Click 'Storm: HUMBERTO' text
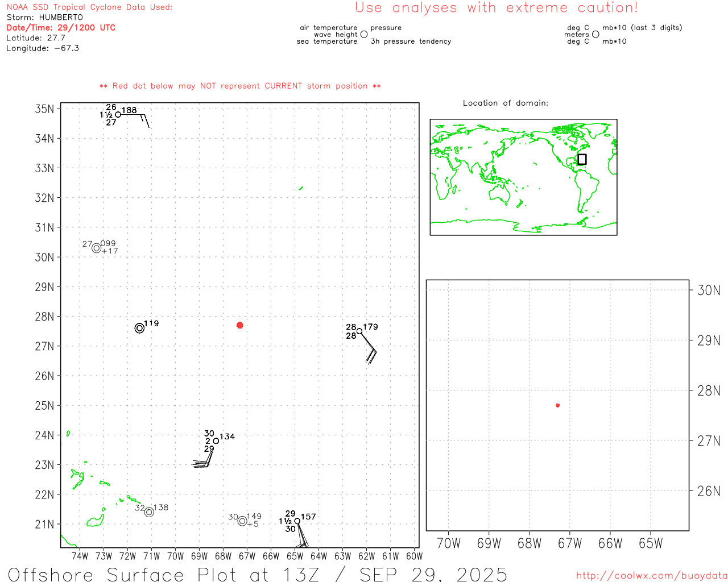This screenshot has height=582, width=728. 45,18
